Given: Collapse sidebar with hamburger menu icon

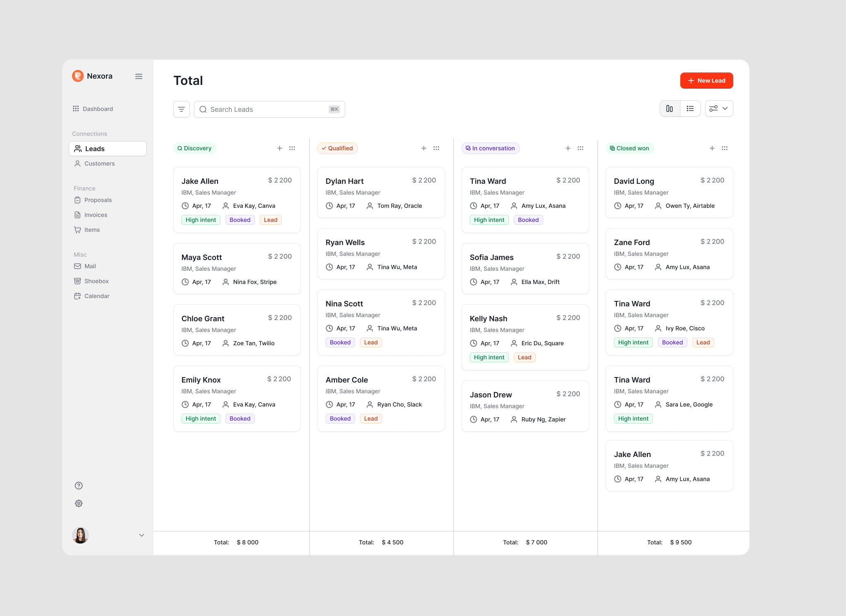Looking at the screenshot, I should (139, 76).
